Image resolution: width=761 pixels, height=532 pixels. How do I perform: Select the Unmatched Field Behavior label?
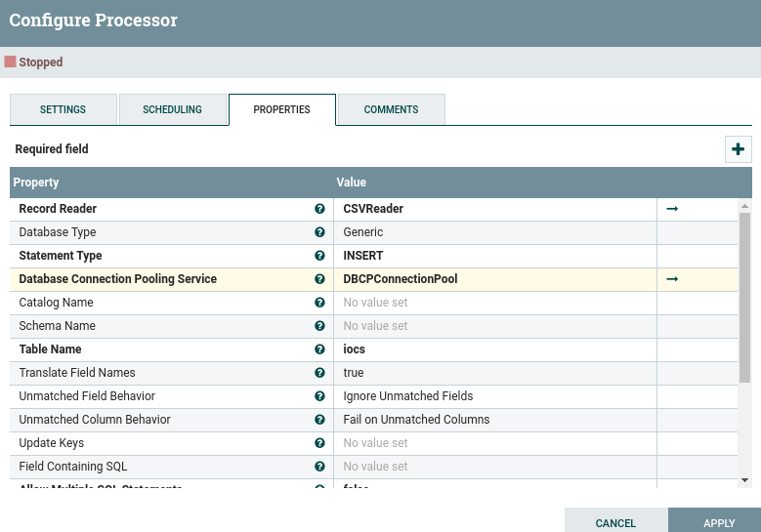(87, 396)
